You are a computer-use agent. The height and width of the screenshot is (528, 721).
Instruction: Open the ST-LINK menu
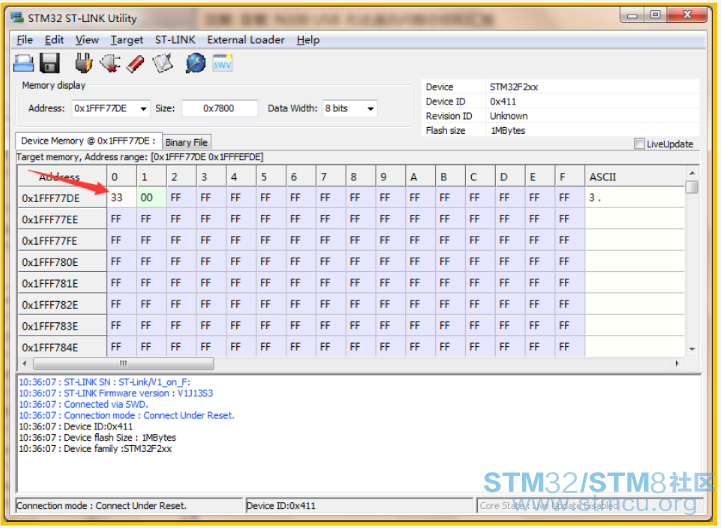pyautogui.click(x=175, y=40)
